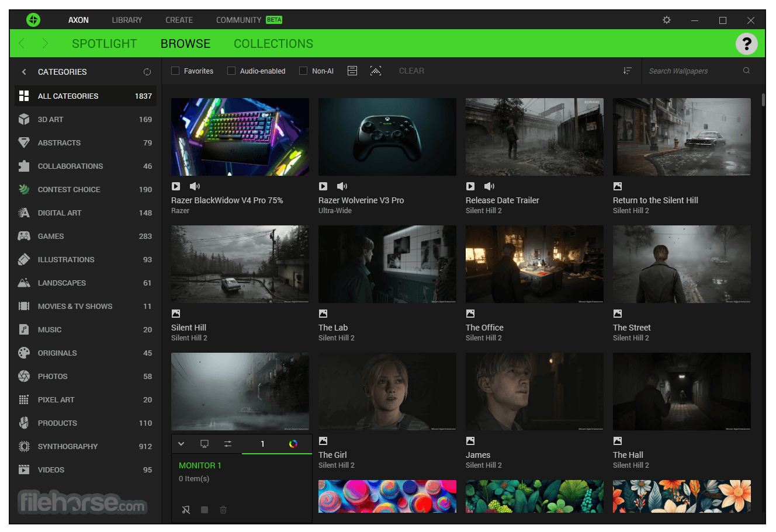Image resolution: width=776 pixels, height=532 pixels.
Task: Click the Products category
Action: pyautogui.click(x=85, y=423)
